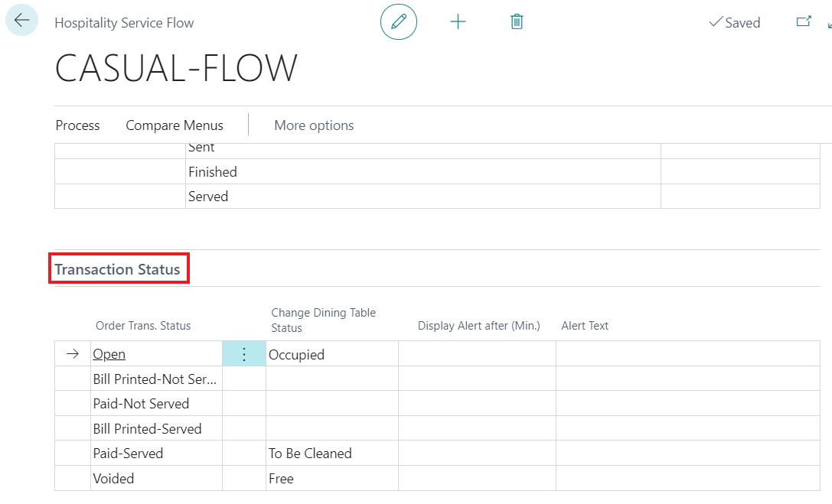Select the row arrow beside Open
This screenshot has width=832, height=504.
(73, 354)
